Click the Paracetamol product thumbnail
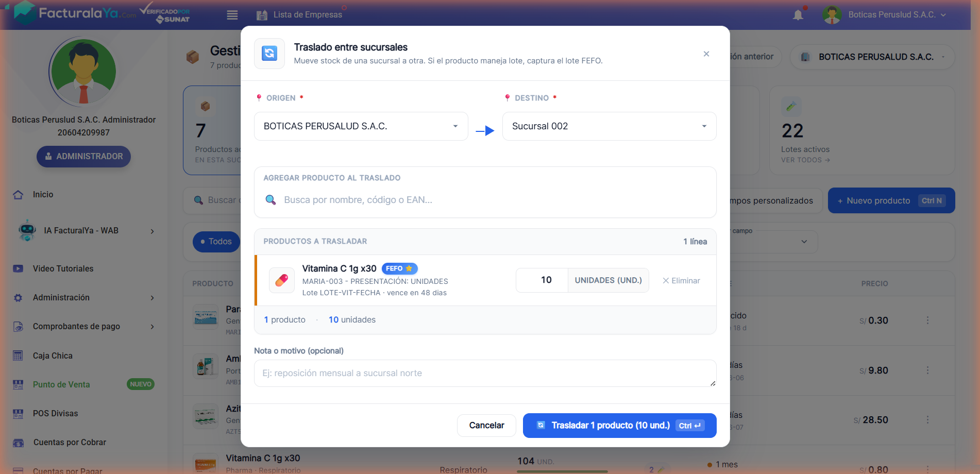 click(x=206, y=317)
